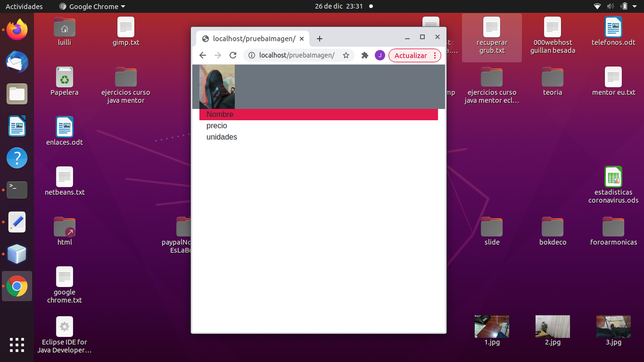Viewport: 644px width, 362px height.
Task: Open Actividades overview
Action: click(24, 7)
